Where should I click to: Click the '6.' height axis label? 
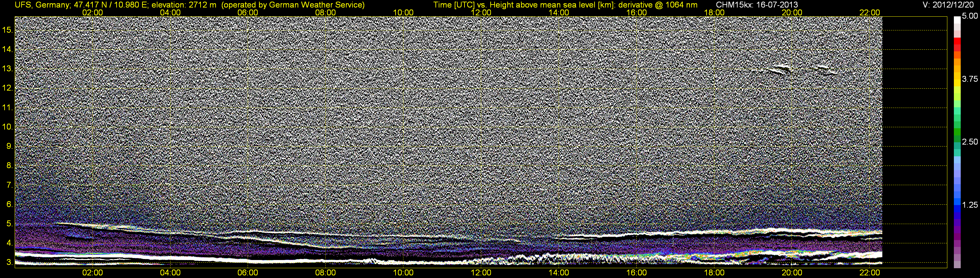click(9, 204)
